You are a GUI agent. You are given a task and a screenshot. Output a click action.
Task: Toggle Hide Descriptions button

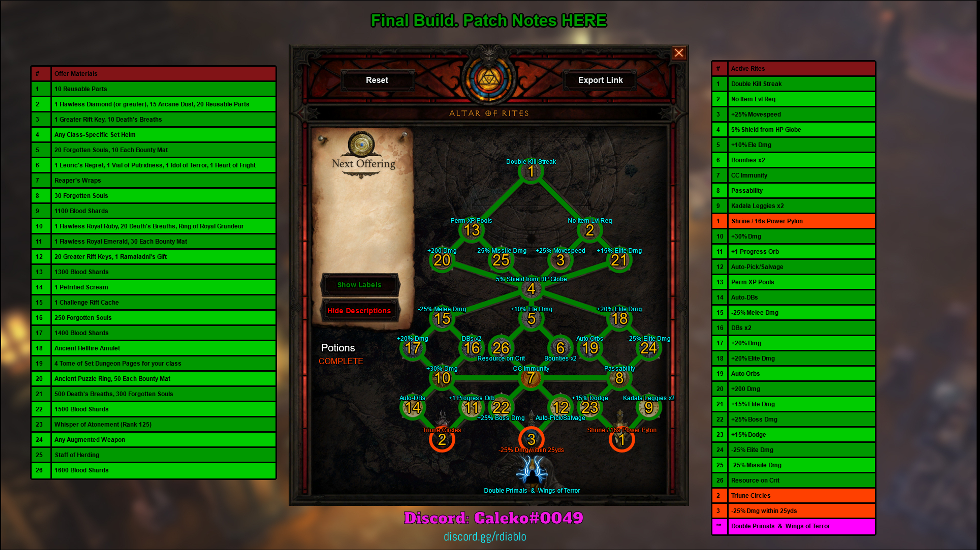(x=360, y=310)
